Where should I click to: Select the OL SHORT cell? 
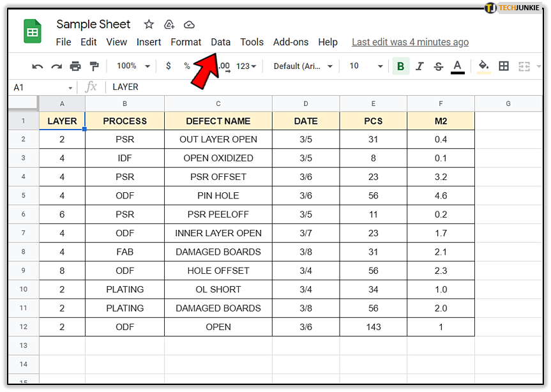tap(218, 289)
